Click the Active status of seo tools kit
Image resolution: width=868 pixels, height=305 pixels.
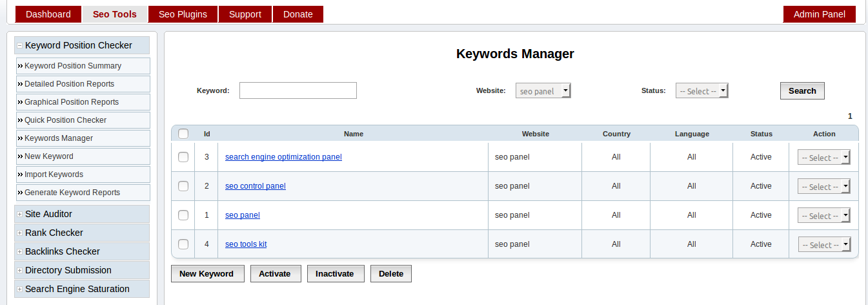tap(761, 244)
